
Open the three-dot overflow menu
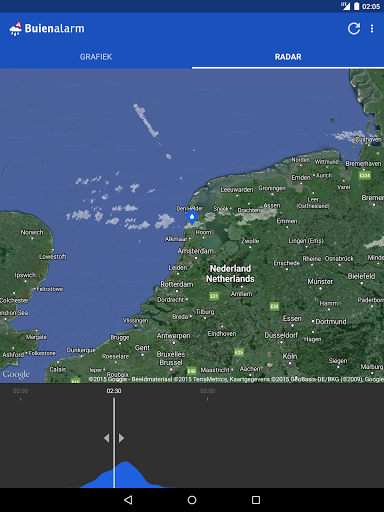click(x=372, y=29)
